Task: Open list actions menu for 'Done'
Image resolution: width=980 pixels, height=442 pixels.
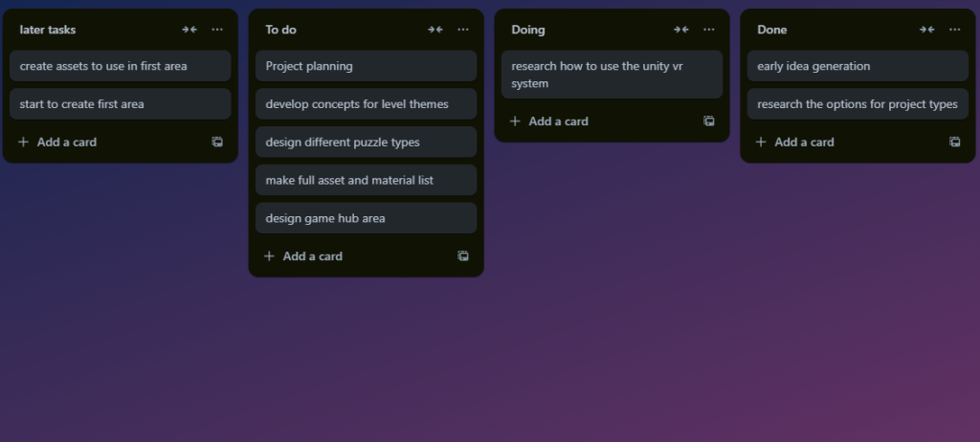Action: click(955, 30)
